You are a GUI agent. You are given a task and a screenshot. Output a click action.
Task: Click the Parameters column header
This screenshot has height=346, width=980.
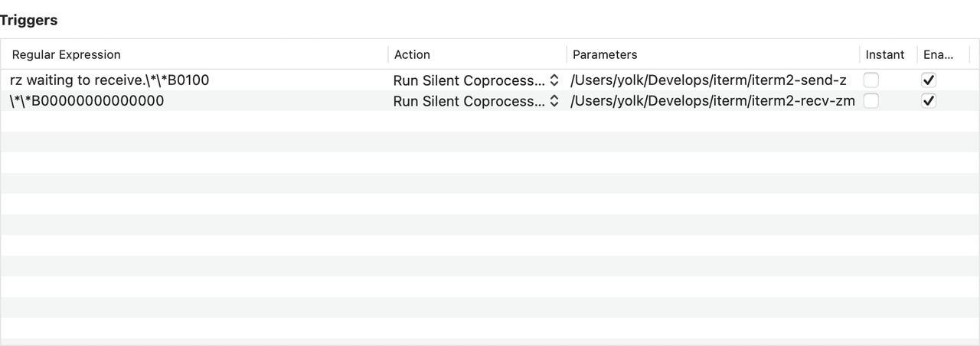pos(605,54)
